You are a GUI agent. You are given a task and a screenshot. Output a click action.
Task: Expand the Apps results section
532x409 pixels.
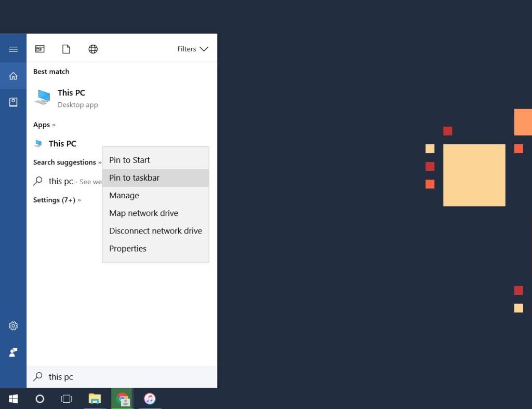[x=45, y=125]
